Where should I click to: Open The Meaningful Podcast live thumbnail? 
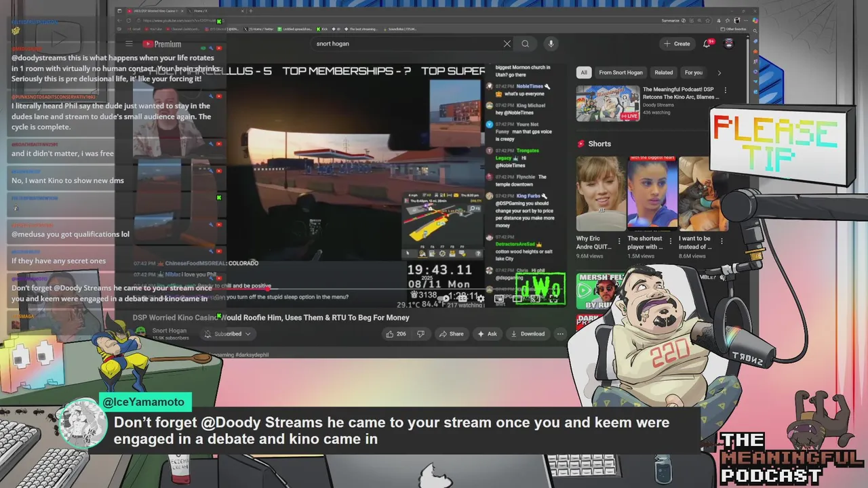tap(608, 103)
